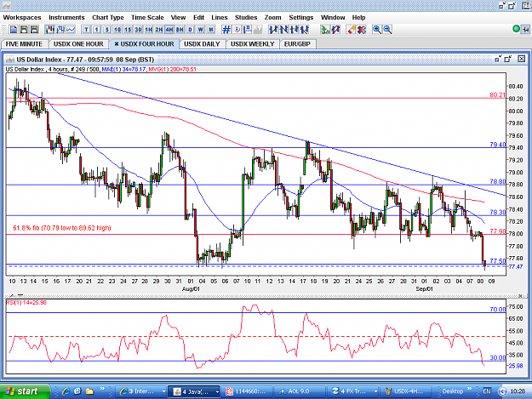Open the Settings menu
Screen dimensions: 532x399
[301, 18]
